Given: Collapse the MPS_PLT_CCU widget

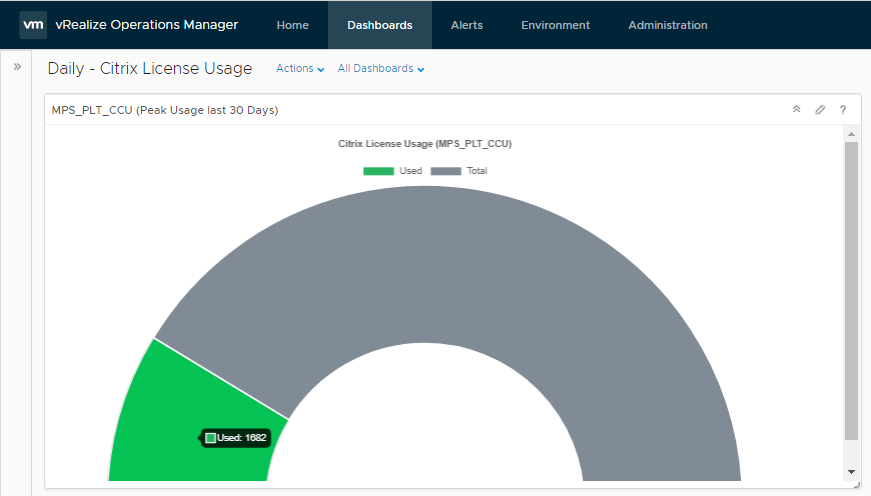Looking at the screenshot, I should coord(796,110).
